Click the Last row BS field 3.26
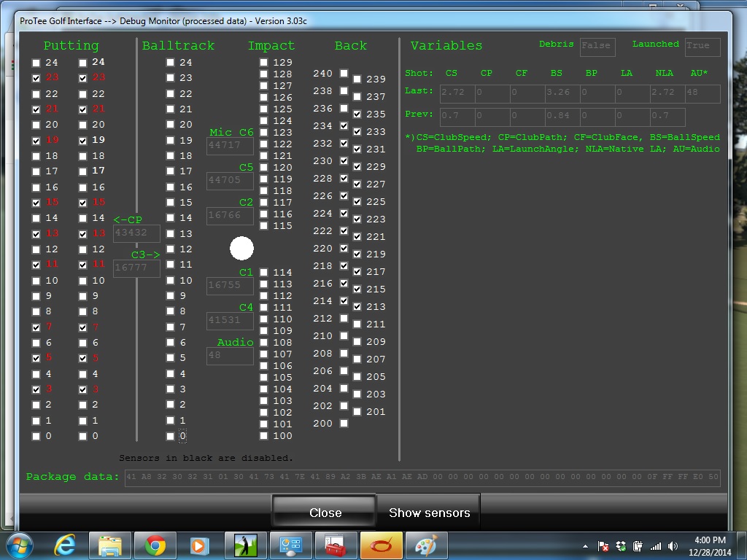747x560 pixels. click(562, 94)
